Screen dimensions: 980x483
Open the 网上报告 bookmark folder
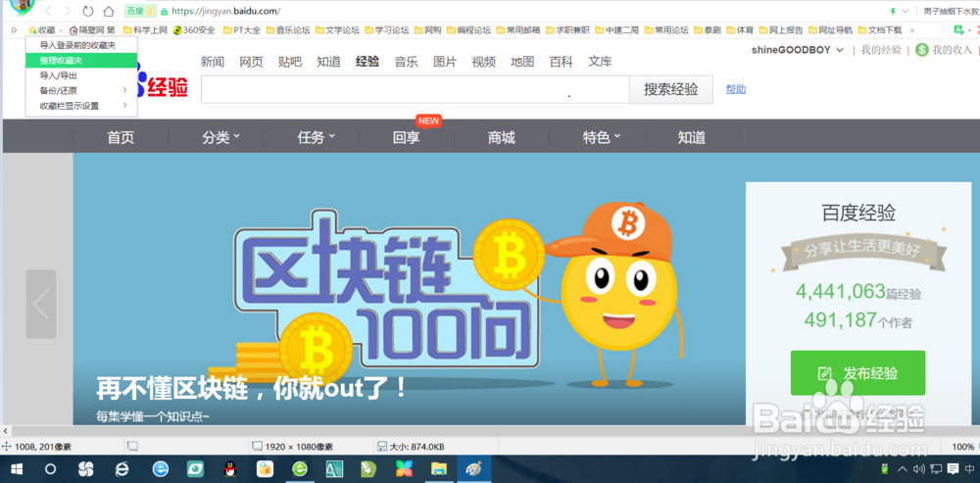click(x=781, y=30)
